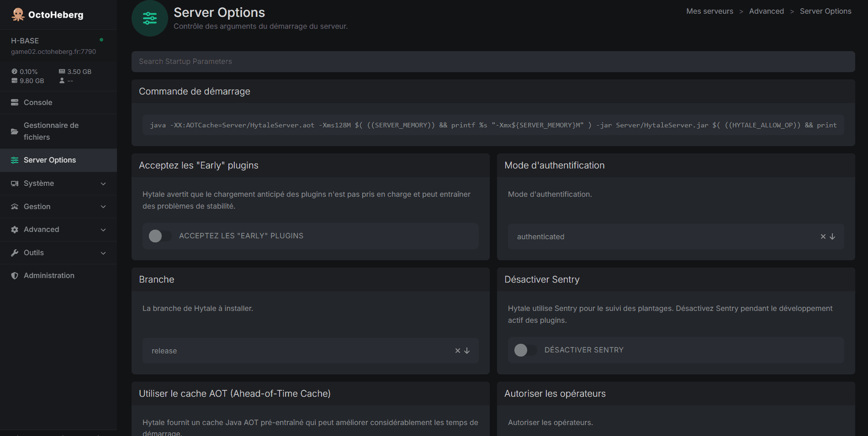Click the Gestion people icon
Viewport: 868px width, 436px height.
(15, 206)
